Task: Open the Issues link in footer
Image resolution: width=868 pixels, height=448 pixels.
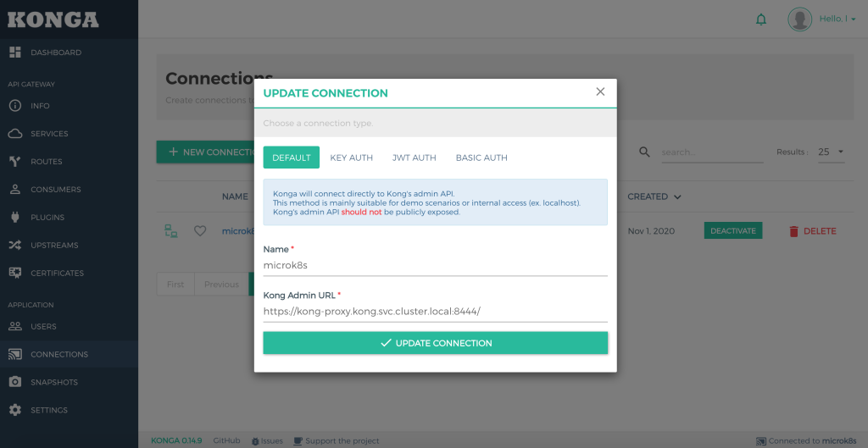Action: pos(272,441)
